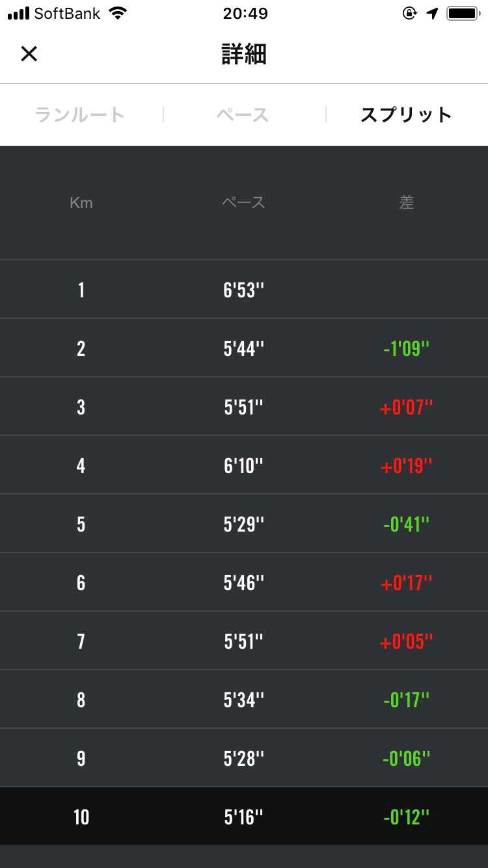This screenshot has width=488, height=868.
Task: Close the details screen with X
Action: [x=29, y=54]
